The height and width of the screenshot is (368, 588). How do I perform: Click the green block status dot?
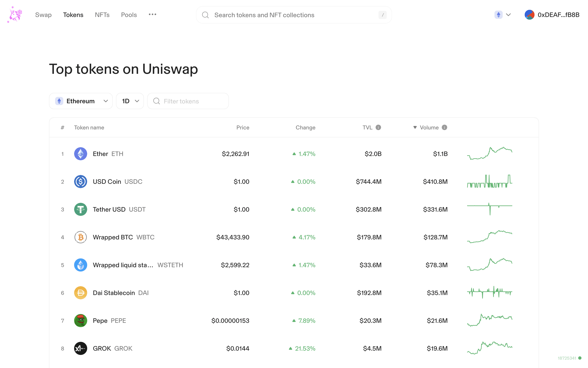tap(580, 358)
